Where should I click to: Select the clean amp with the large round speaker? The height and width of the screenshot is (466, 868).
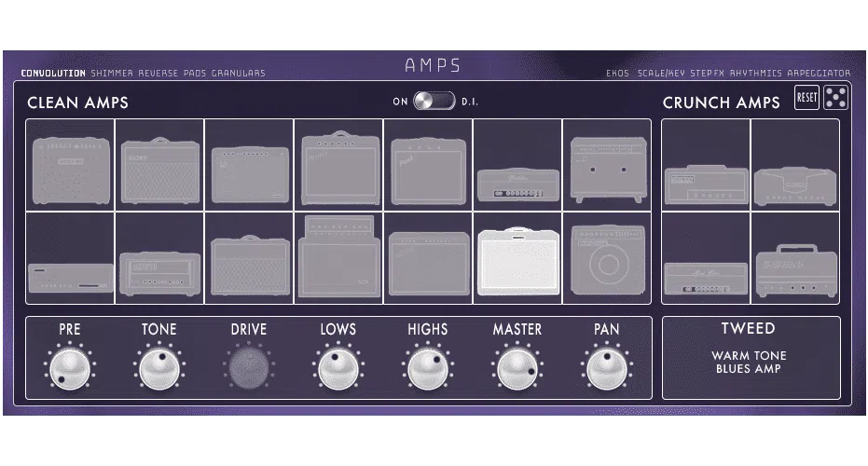coord(607,258)
